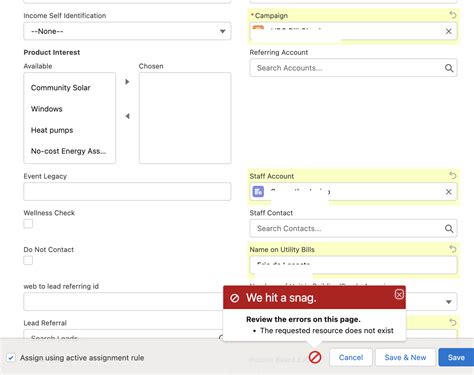Click the Lead Referral search field
474x375 pixels.
click(123, 334)
